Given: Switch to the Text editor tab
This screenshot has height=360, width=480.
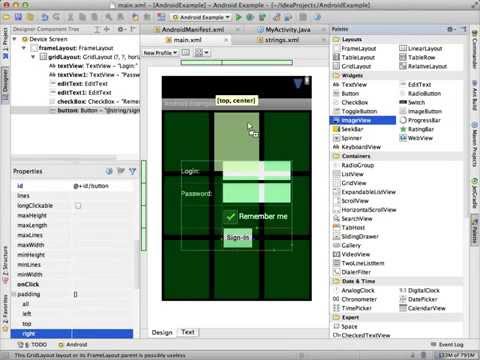Looking at the screenshot, I should tap(188, 332).
